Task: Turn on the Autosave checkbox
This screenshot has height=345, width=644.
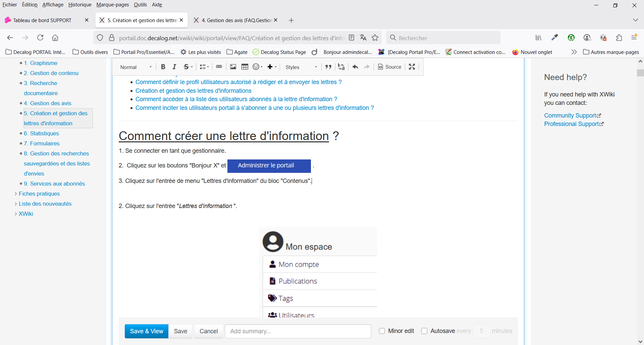Action: click(424, 331)
